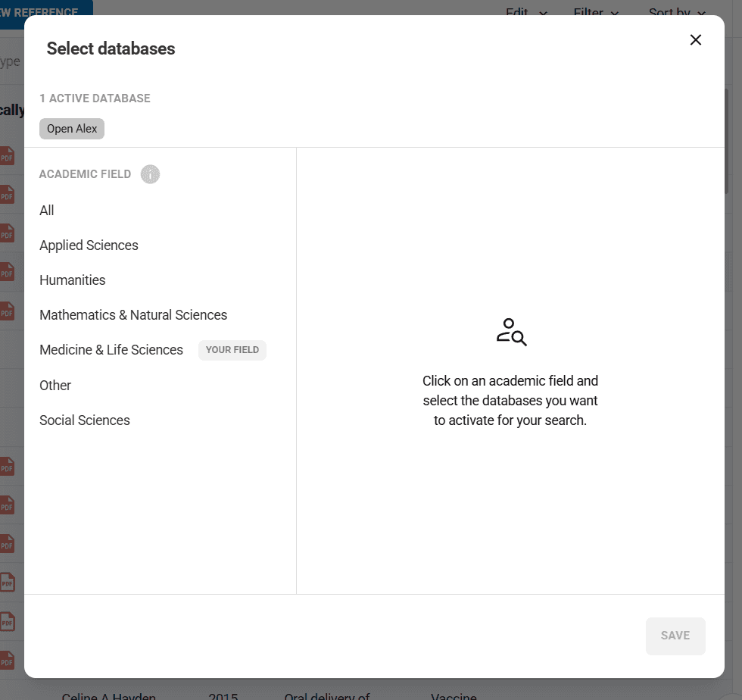The height and width of the screenshot is (700, 742).
Task: Click the Academic Field info icon
Action: [x=150, y=174]
